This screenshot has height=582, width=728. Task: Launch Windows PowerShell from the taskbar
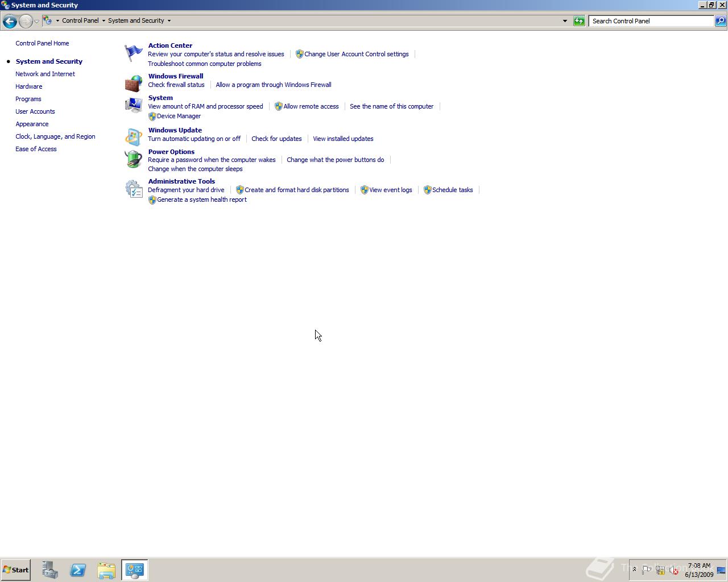[78, 570]
